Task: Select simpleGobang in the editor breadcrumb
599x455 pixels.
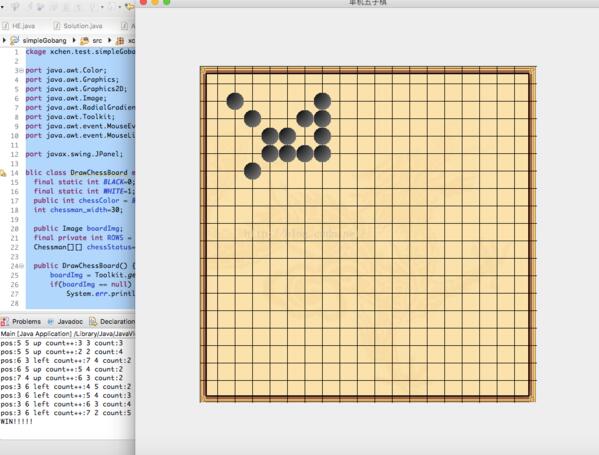Action: tap(44, 40)
